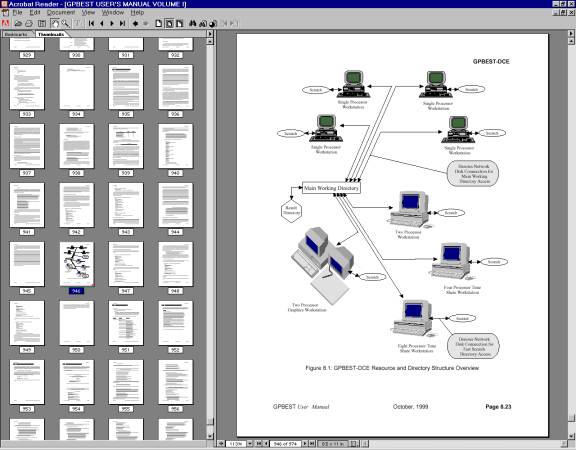Open the Edit menu
The height and width of the screenshot is (450, 576).
point(35,12)
